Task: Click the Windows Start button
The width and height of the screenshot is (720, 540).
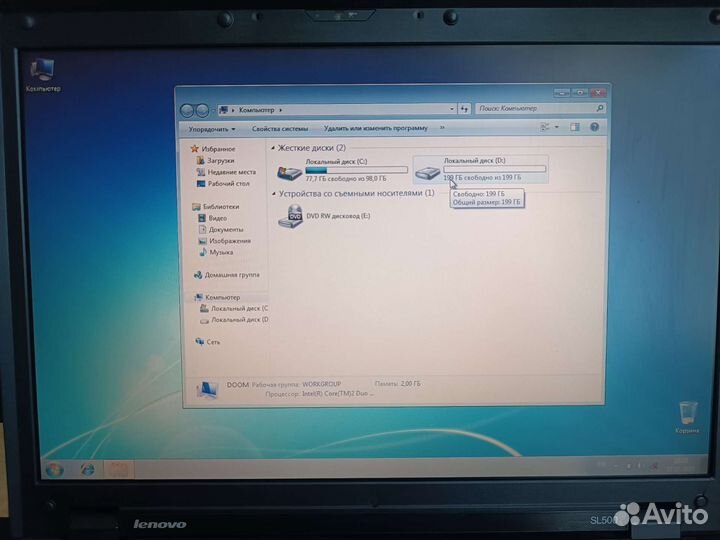Action: (x=55, y=469)
